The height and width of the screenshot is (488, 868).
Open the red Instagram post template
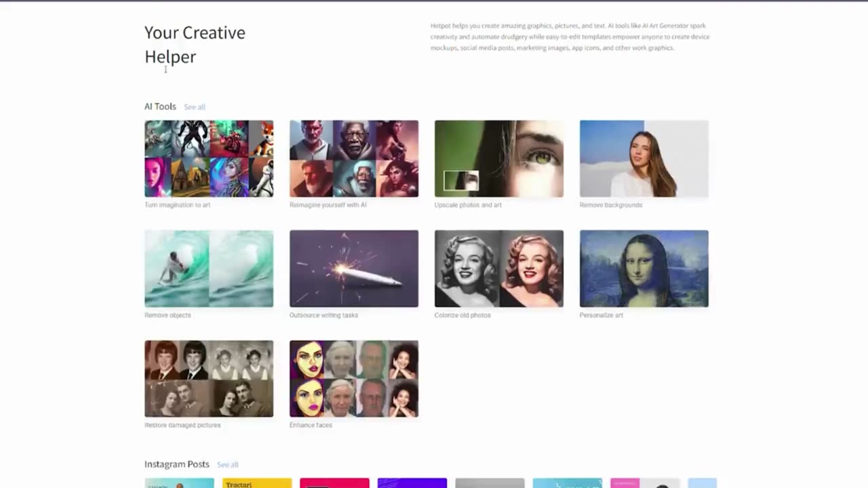[x=334, y=483]
